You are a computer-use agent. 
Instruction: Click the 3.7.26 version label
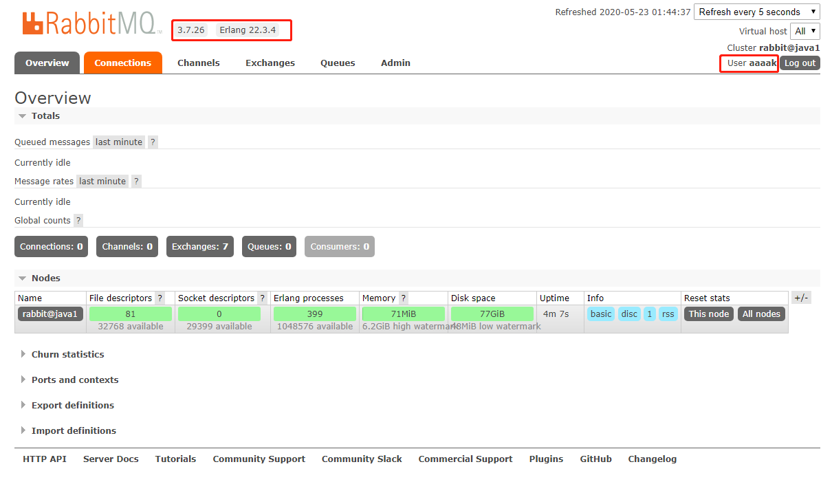(192, 30)
